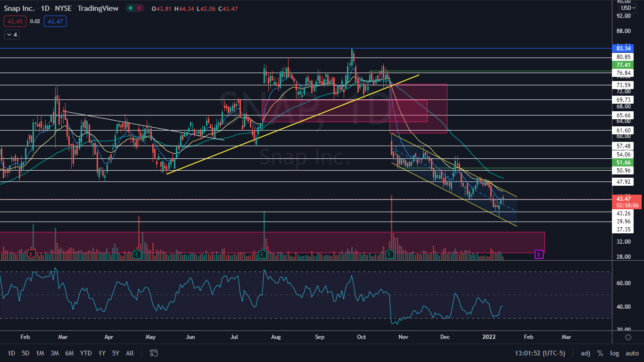Select the 1Y time range
644x362 pixels.
point(102,353)
